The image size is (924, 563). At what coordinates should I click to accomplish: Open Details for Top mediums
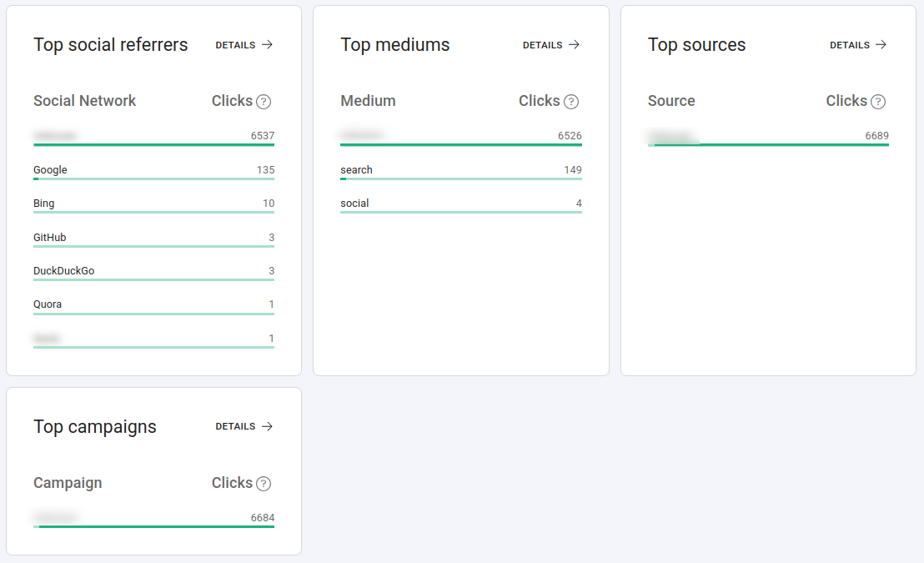tap(543, 45)
